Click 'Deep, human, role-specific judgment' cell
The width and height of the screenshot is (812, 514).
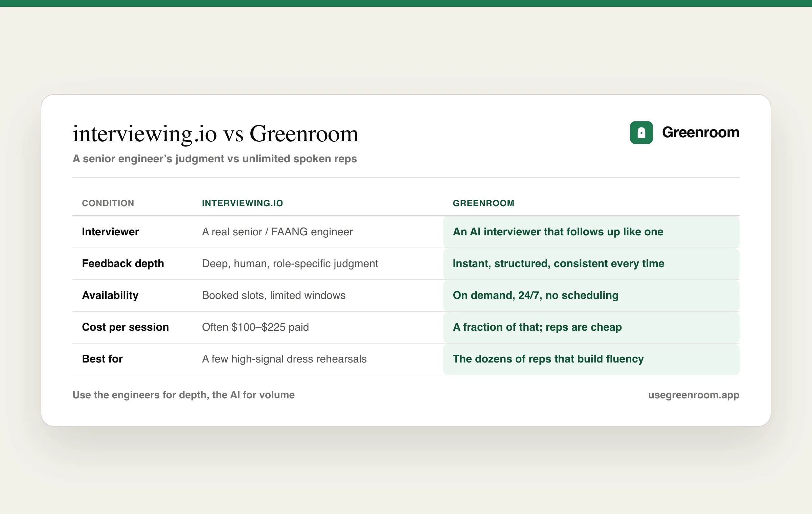[290, 263]
